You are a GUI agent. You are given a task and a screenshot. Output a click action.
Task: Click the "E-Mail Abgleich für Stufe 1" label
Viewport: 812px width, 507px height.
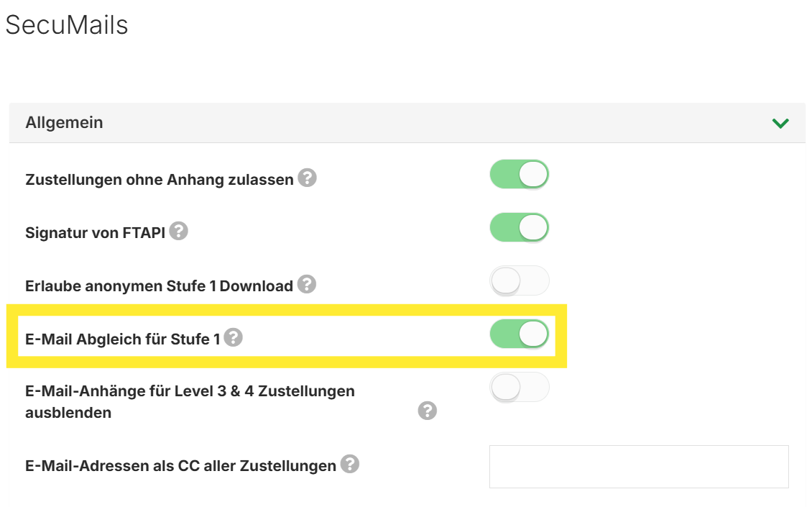click(x=122, y=339)
